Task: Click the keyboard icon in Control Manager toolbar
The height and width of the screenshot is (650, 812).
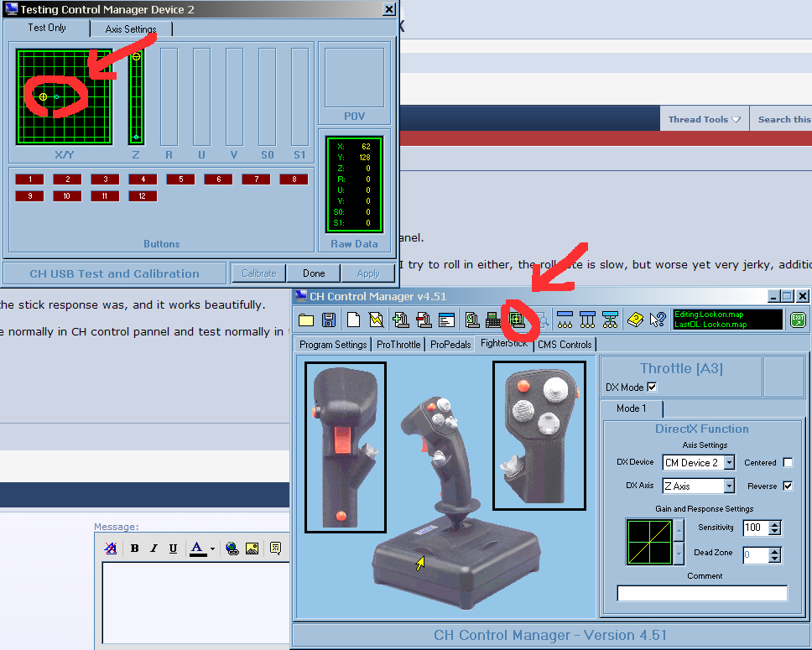Action: [x=493, y=320]
